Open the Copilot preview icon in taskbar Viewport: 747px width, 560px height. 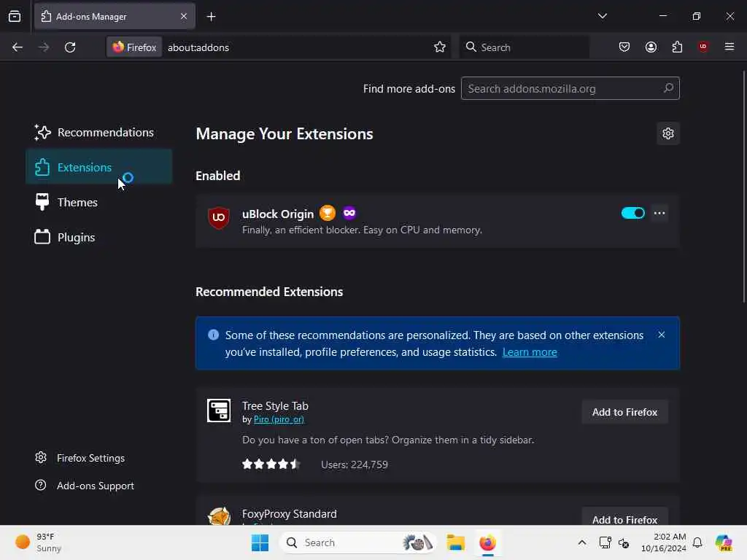click(723, 542)
